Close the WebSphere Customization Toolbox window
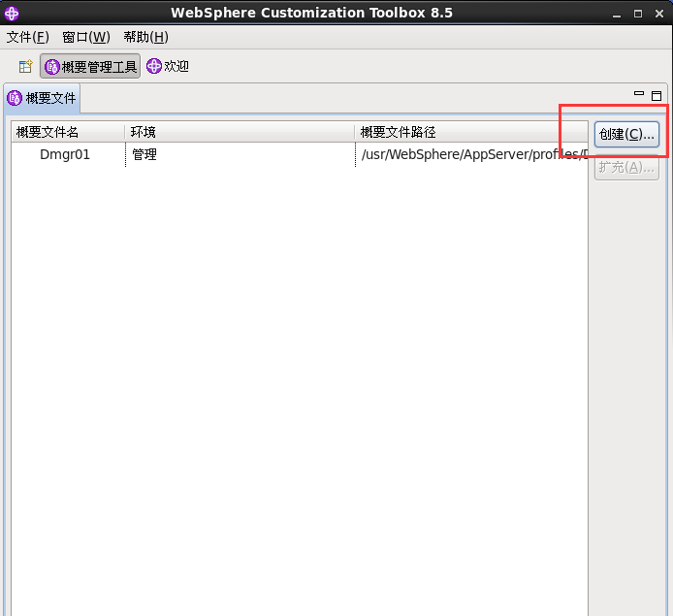 coord(659,14)
